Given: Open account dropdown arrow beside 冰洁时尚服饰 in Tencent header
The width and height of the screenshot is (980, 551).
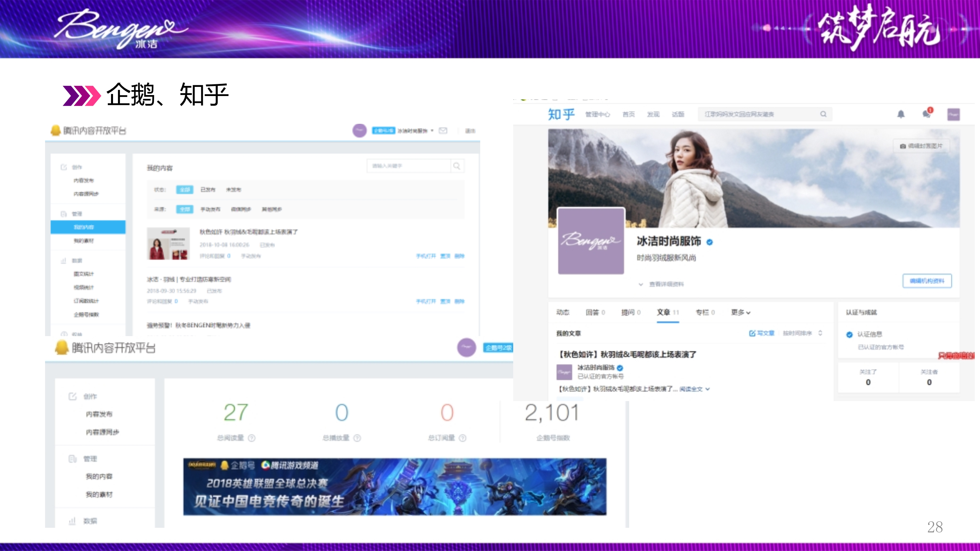Looking at the screenshot, I should click(x=432, y=130).
